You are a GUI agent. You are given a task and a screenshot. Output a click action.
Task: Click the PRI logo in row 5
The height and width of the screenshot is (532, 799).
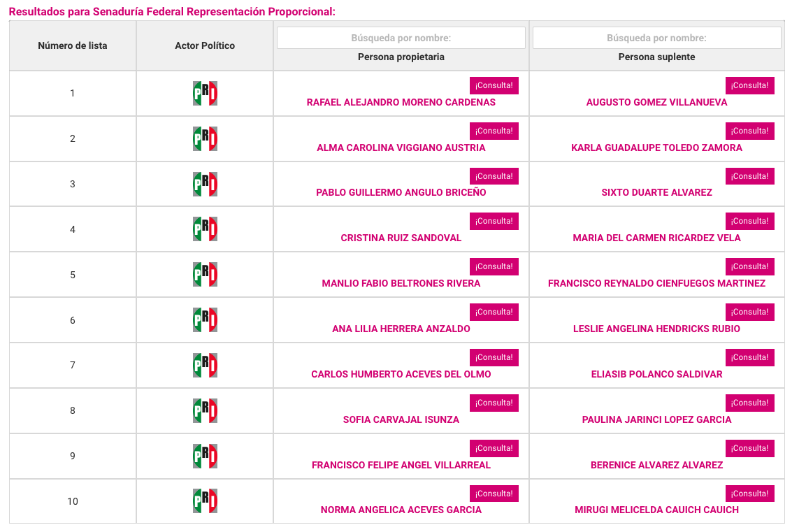coord(205,275)
